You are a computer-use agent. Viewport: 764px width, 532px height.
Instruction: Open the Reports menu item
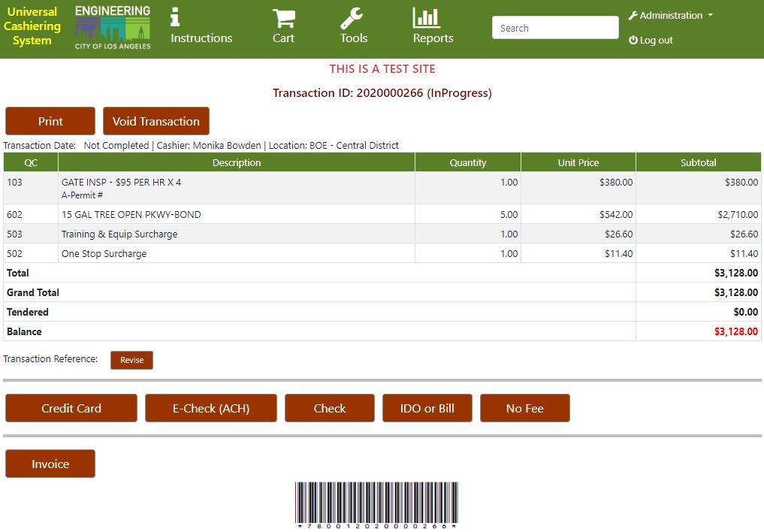coord(432,26)
